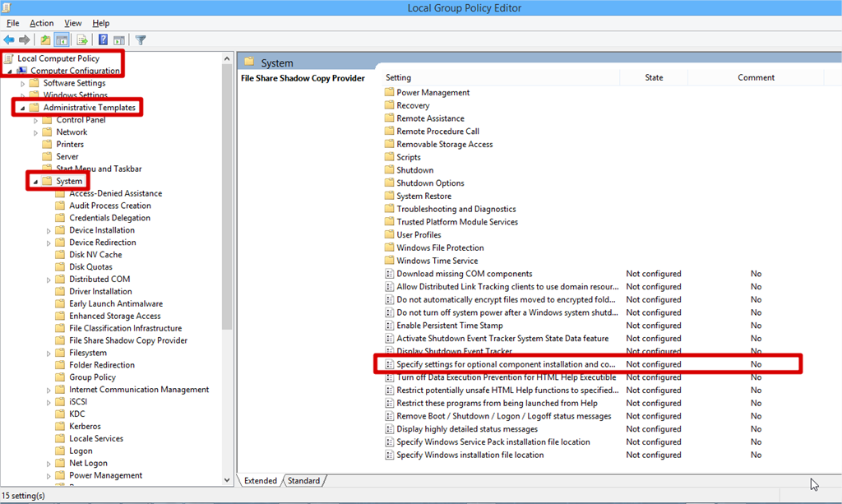Click the Forward arrow toolbar icon
The image size is (842, 504).
(25, 39)
